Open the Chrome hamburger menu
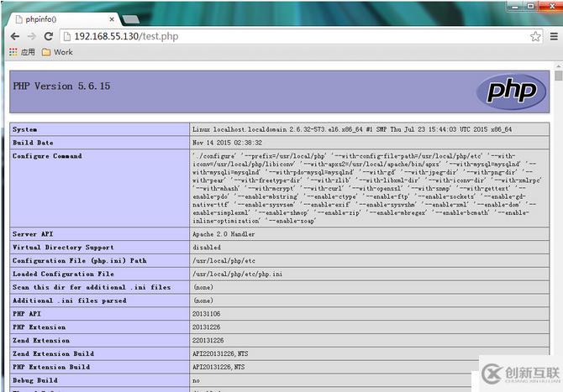This screenshot has height=392, width=563. (x=554, y=36)
